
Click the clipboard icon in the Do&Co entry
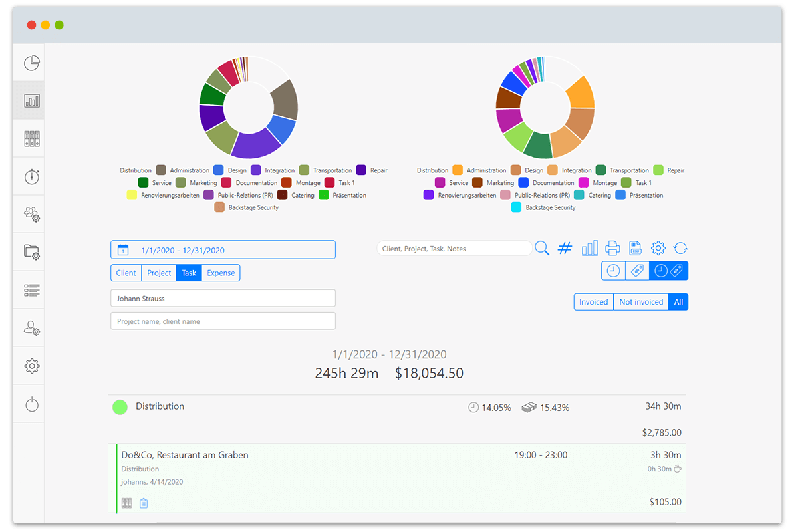coord(144,503)
